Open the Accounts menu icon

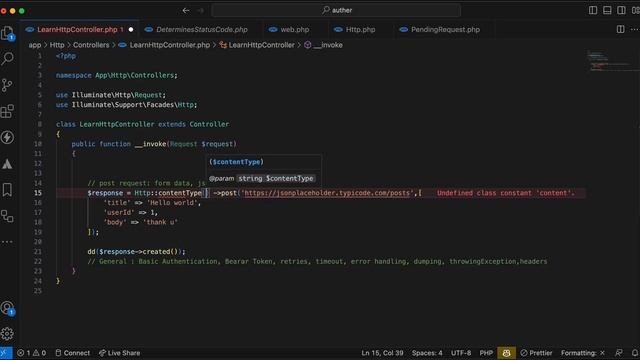point(7,308)
